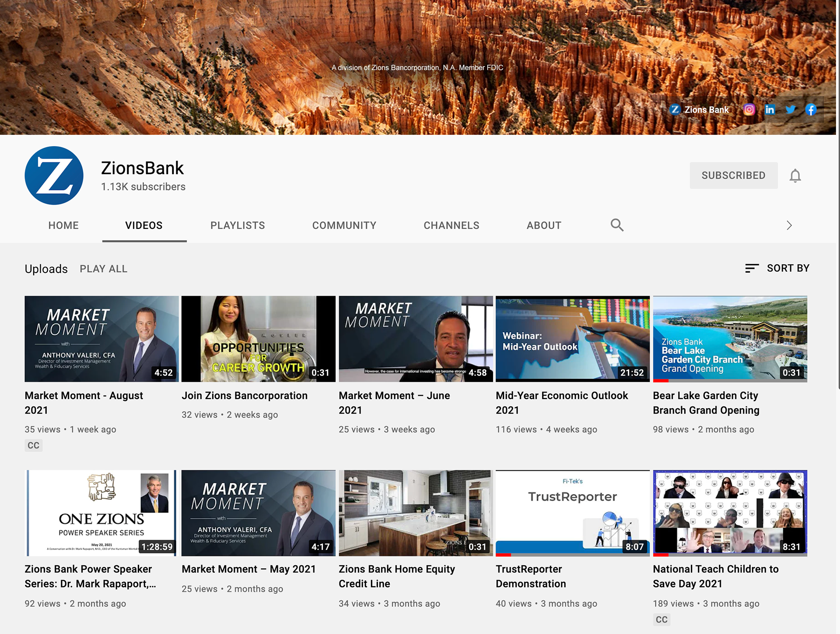
Task: Open the Bear Lake Garden City Branch thumbnail
Action: pos(730,339)
